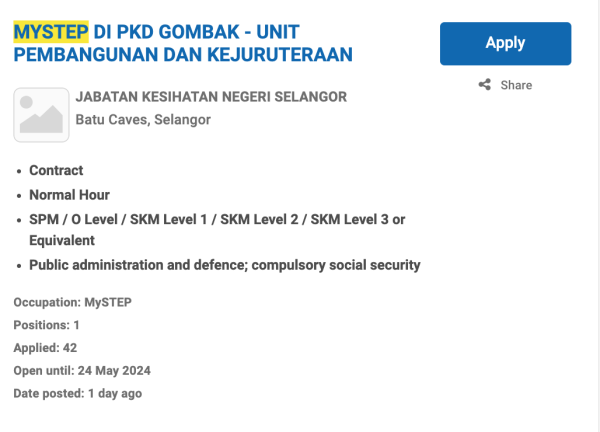Click the Open until 24 May 2024 date
This screenshot has height=432, width=600.
[x=82, y=371]
